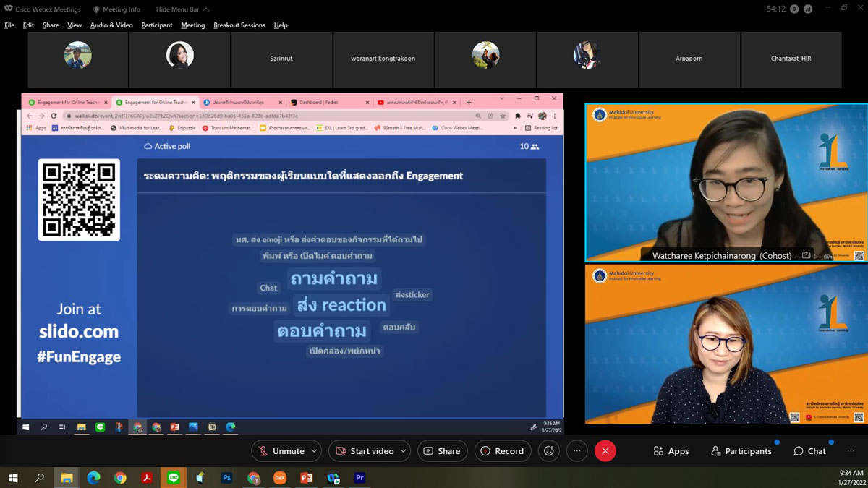Open video options arrow beside Start video
The width and height of the screenshot is (868, 488).
click(404, 451)
